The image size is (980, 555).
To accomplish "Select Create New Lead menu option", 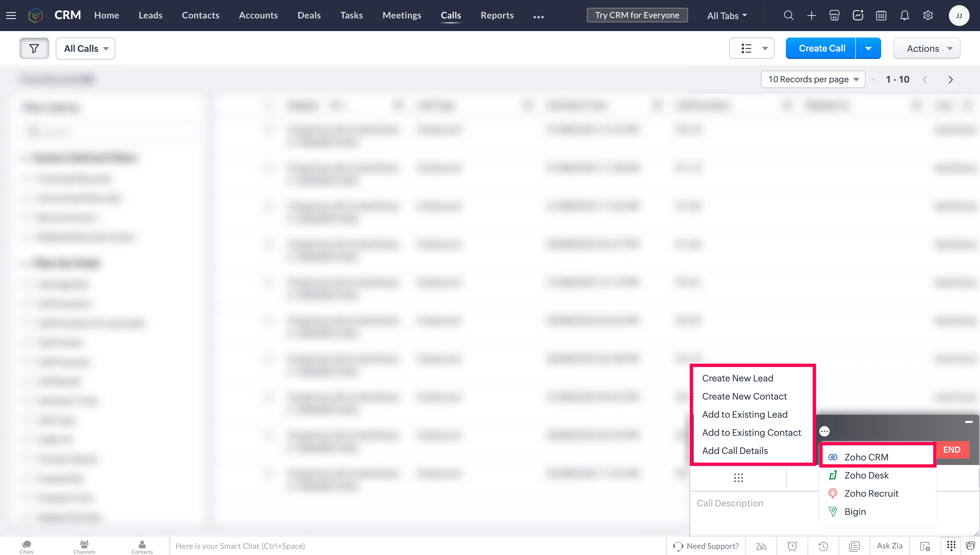I will click(x=737, y=378).
